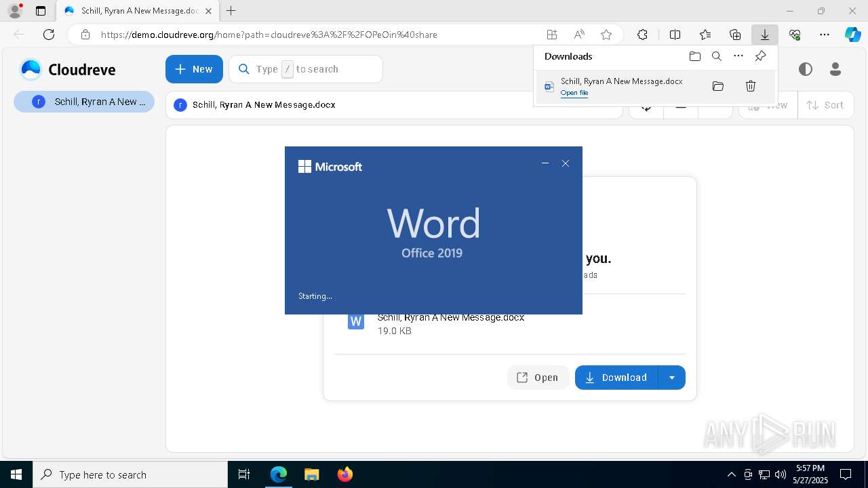The image size is (868, 488).
Task: Open downloads folder from Downloads panel header
Action: tap(694, 56)
